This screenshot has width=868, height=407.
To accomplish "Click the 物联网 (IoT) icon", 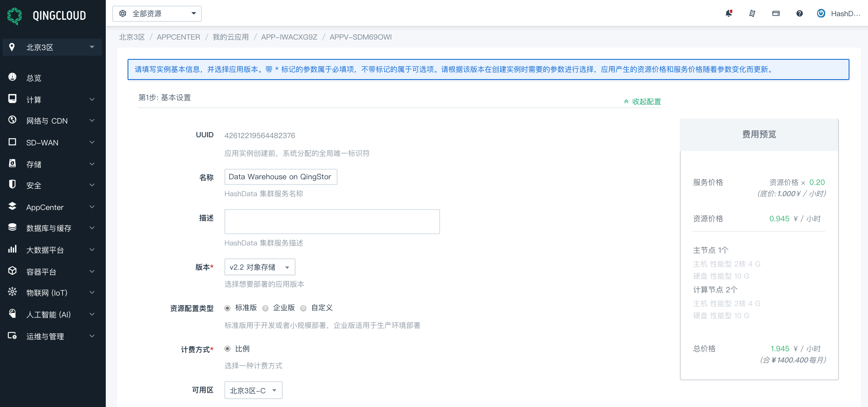I will coord(13,292).
